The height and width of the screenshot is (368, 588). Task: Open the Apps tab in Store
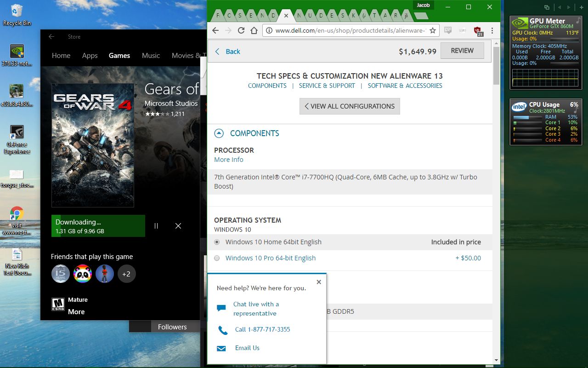tap(90, 56)
